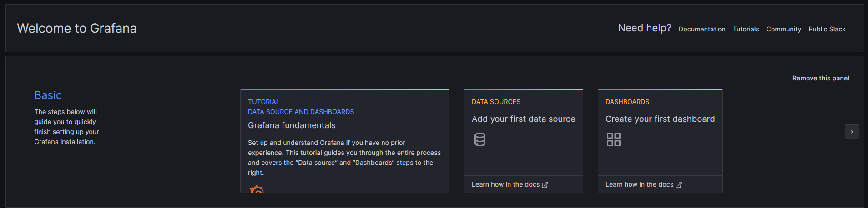The image size is (868, 208).
Task: Click the tutorial description paragraph text
Action: [344, 158]
